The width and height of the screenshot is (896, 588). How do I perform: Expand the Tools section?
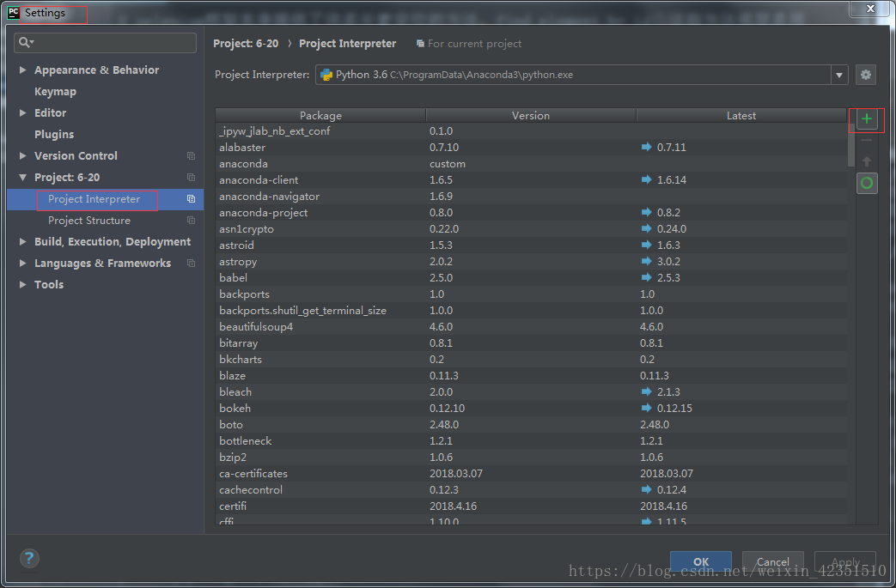click(23, 284)
